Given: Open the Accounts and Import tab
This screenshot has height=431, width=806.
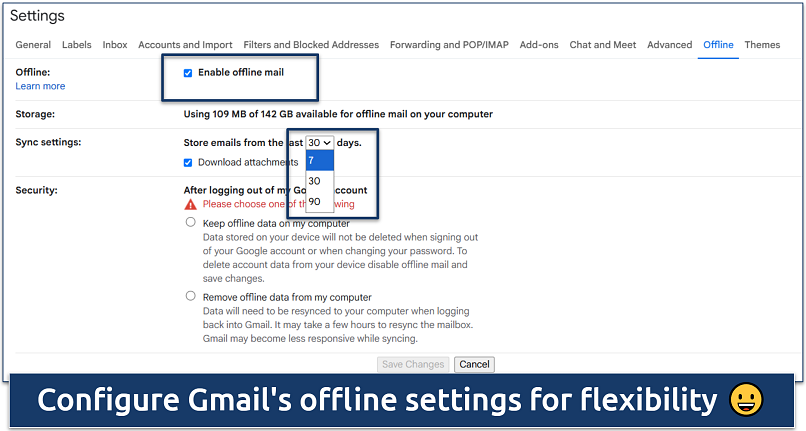Looking at the screenshot, I should [185, 45].
